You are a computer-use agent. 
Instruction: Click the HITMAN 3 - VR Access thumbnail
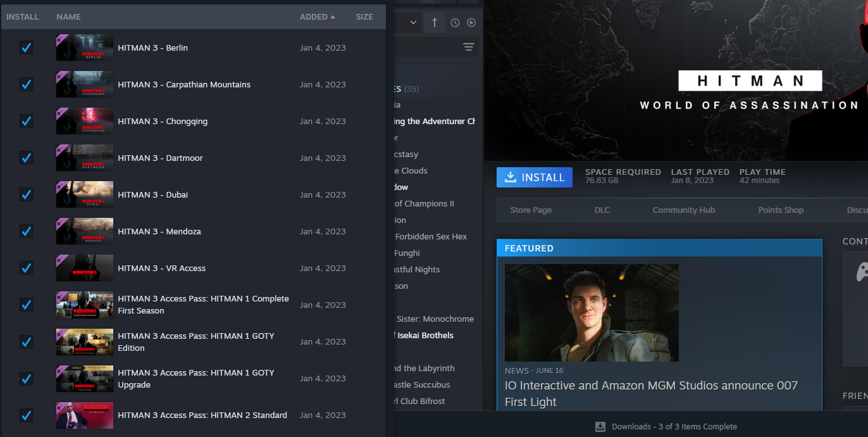coord(85,268)
